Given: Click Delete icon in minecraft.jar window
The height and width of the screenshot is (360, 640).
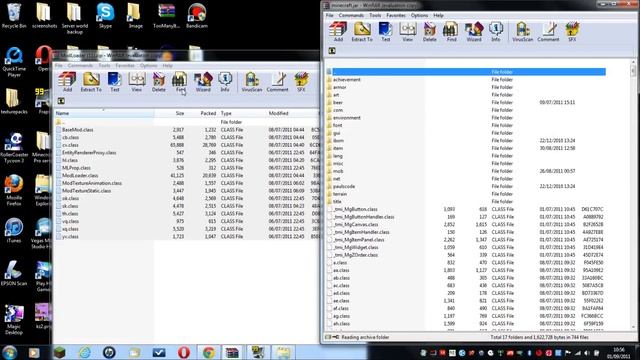Looking at the screenshot, I should point(429,32).
